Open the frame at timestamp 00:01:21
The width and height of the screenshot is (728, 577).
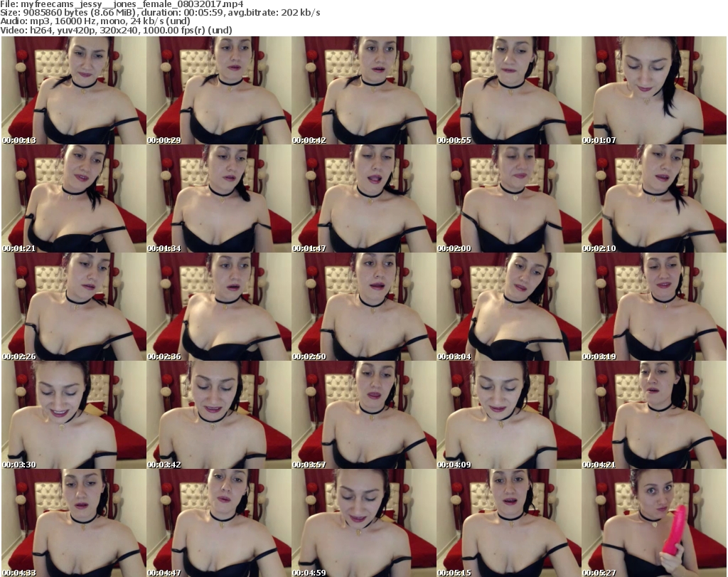tap(74, 198)
